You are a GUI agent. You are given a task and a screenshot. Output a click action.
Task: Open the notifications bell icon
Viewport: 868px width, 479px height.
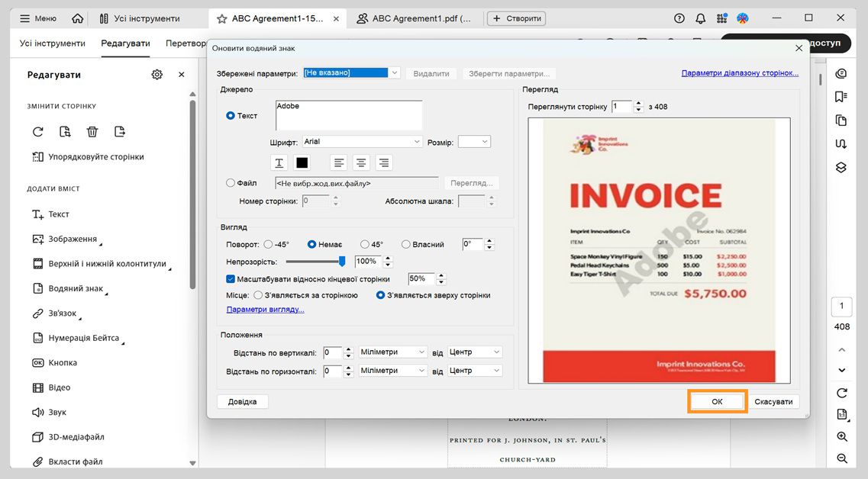700,18
